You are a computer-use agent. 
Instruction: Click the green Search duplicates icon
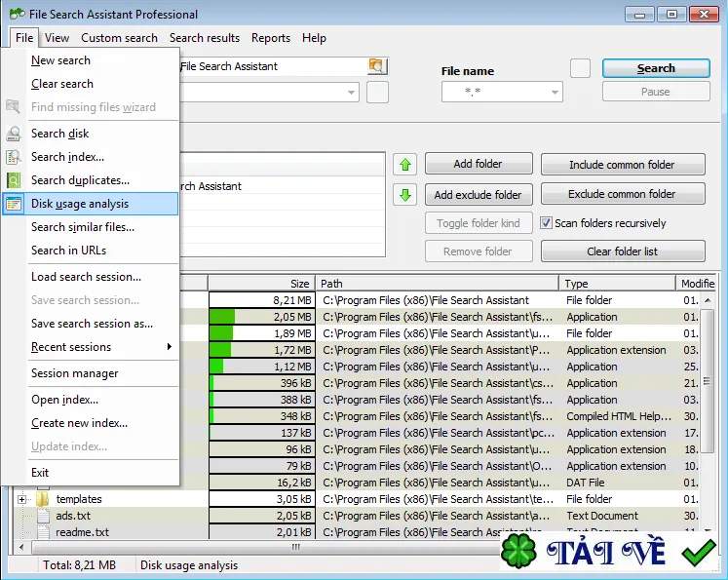click(x=14, y=180)
